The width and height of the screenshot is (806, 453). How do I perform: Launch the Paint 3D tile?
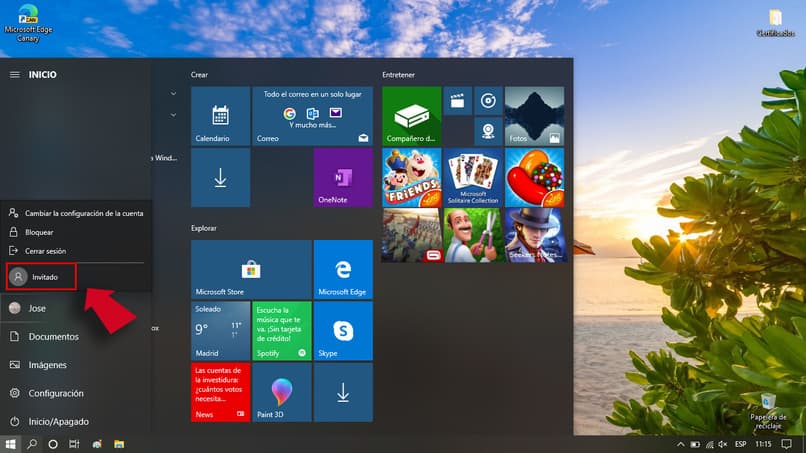point(282,392)
